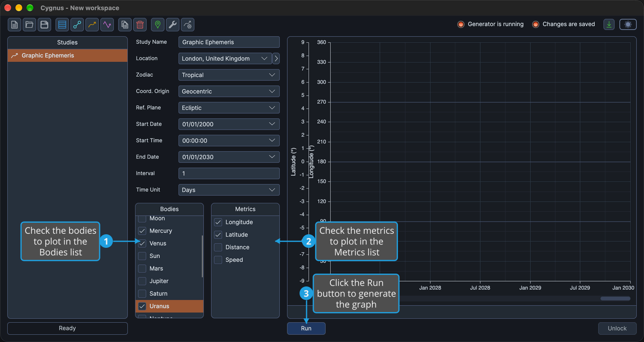Click the new workspace document icon

[x=14, y=25]
